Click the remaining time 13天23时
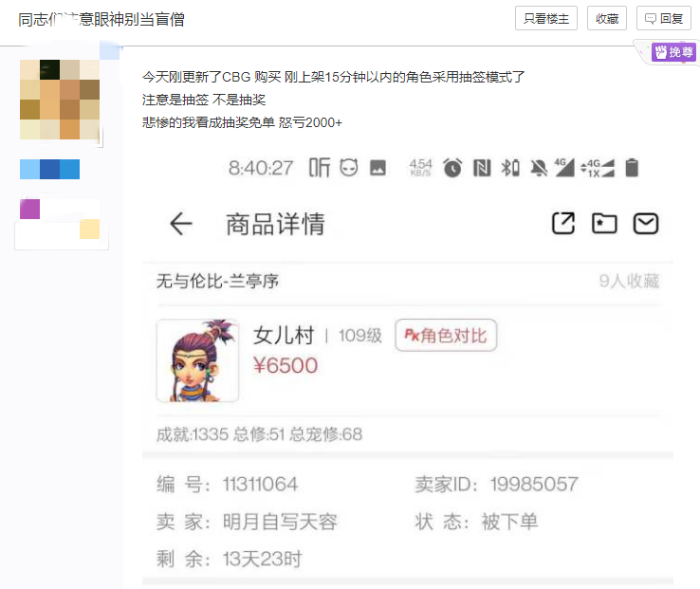700x589 pixels. (263, 559)
